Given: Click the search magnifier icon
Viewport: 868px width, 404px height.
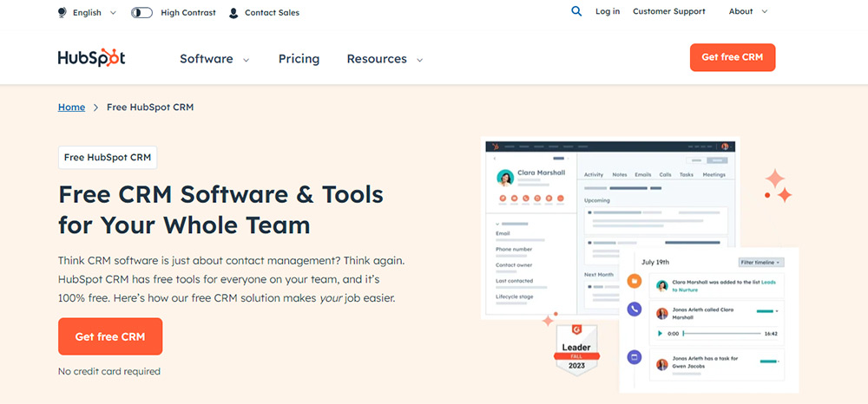Looking at the screenshot, I should (x=576, y=11).
